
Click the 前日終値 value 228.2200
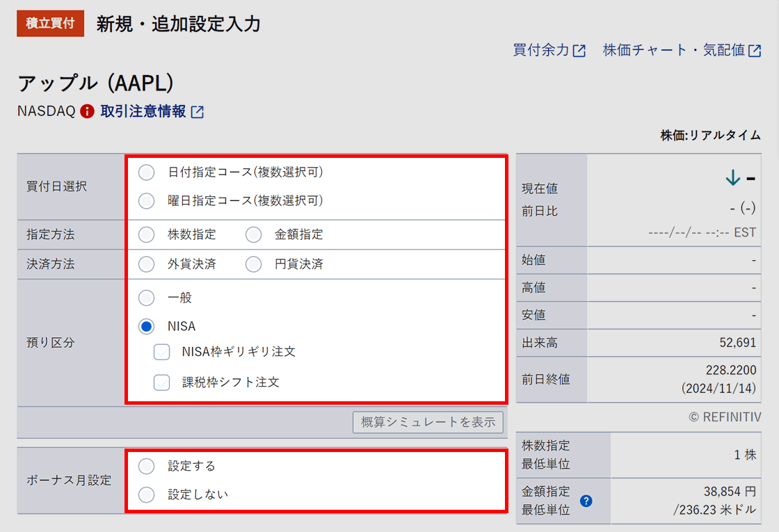pyautogui.click(x=731, y=370)
